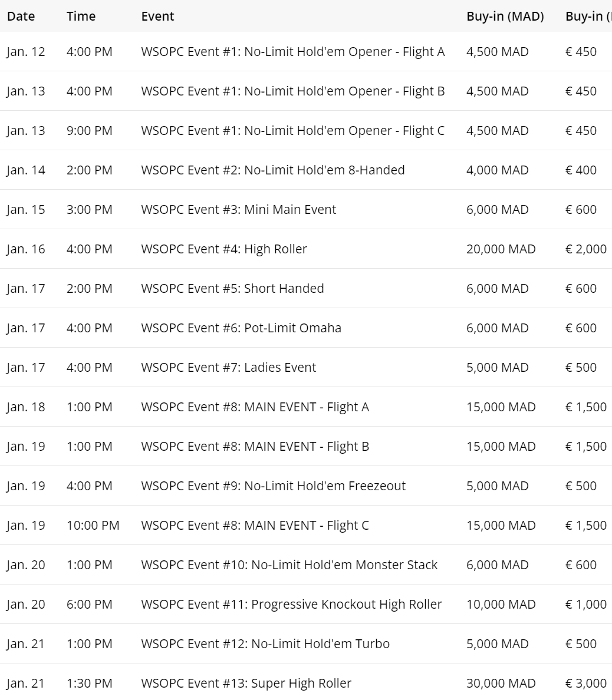Click the Monster Stack event name
Screen dimensions: 612x700
[289, 565]
